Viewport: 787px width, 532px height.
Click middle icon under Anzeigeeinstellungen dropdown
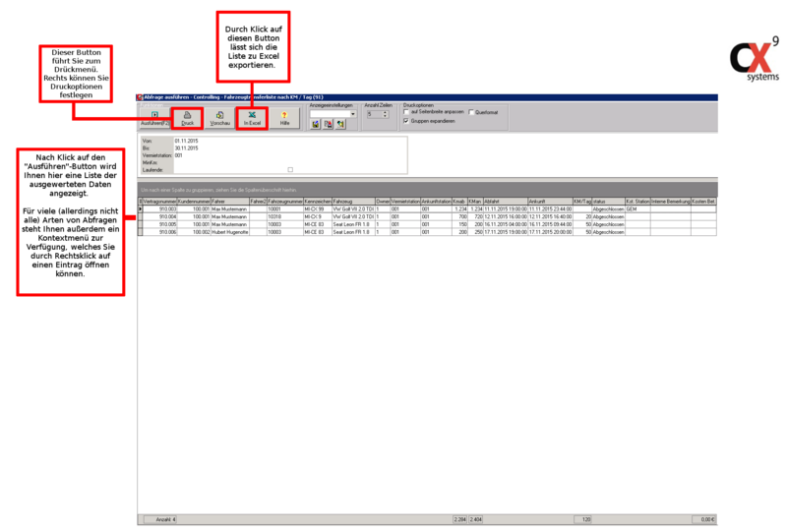[329, 125]
